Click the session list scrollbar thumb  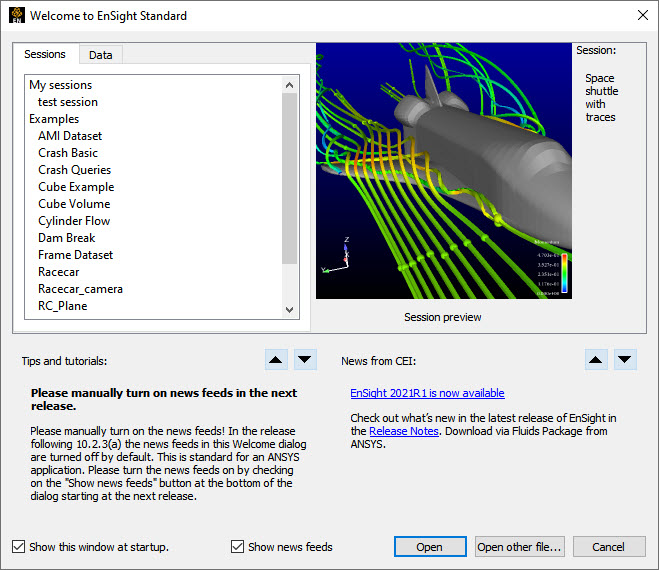(289, 178)
